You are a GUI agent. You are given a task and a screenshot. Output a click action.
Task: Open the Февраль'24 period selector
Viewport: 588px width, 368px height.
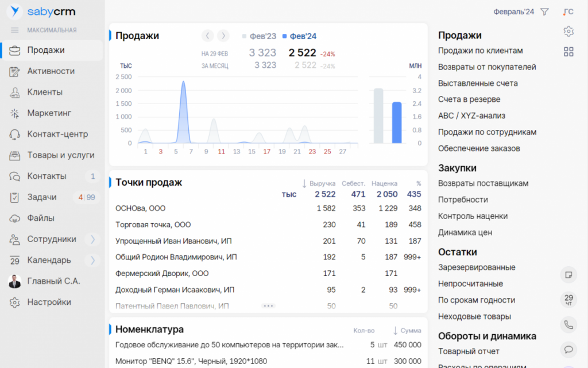coord(513,12)
